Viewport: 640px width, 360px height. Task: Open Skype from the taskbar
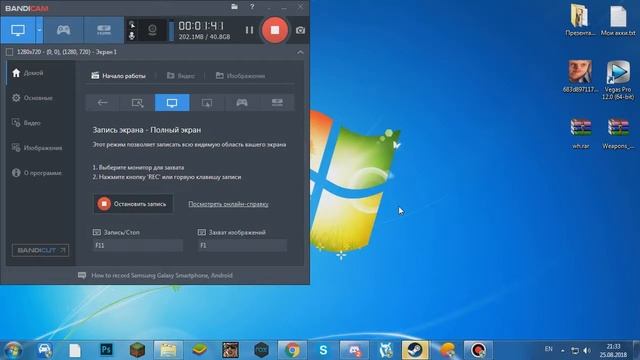tap(323, 350)
